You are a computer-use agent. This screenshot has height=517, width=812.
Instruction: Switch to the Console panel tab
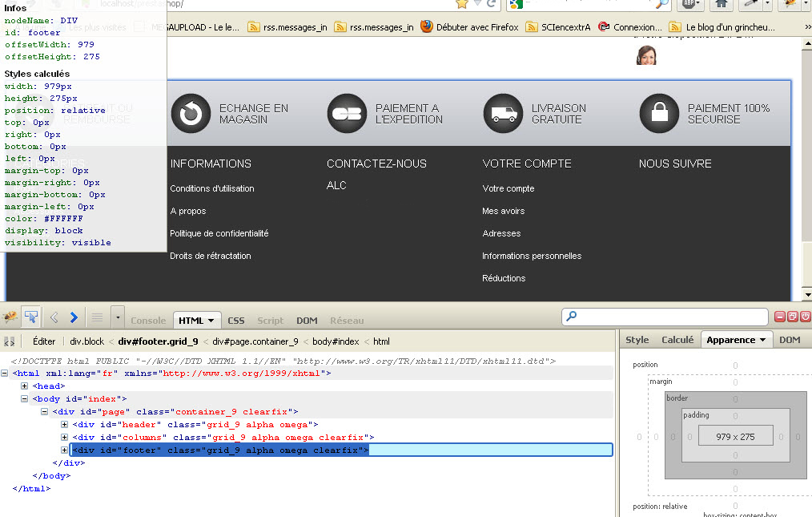(148, 321)
